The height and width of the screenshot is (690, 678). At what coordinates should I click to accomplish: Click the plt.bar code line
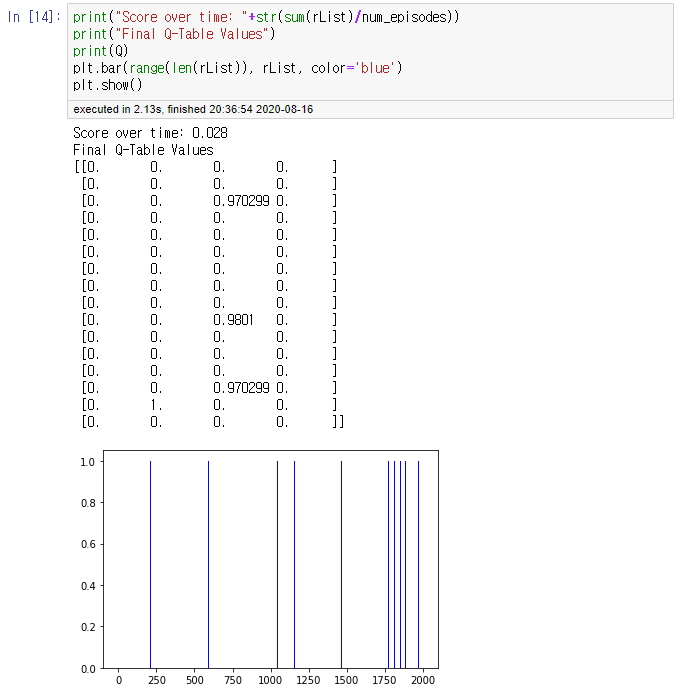pos(238,68)
